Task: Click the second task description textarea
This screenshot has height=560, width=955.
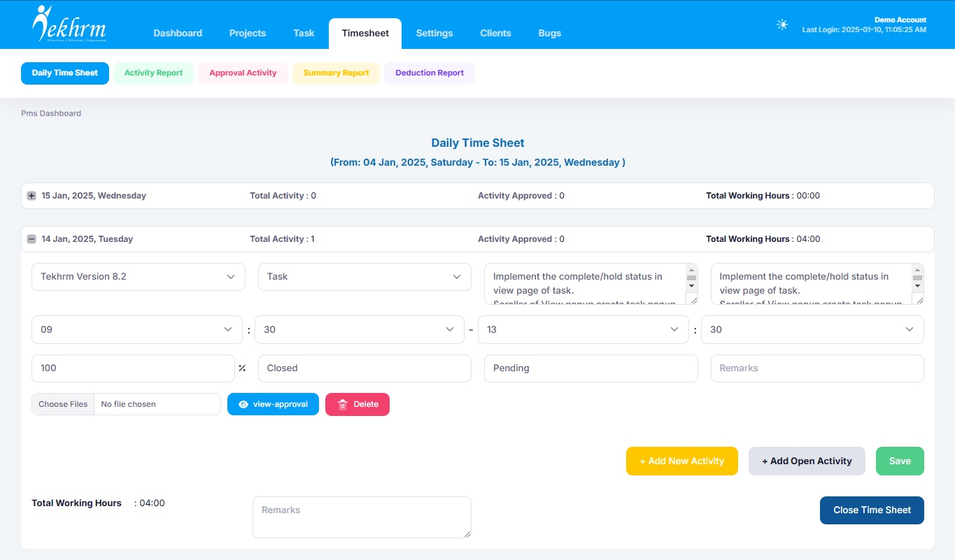Action: (817, 284)
